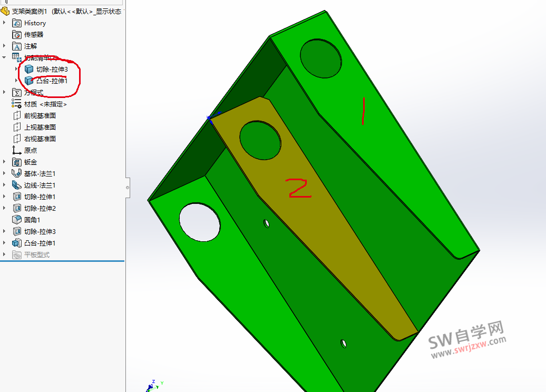This screenshot has width=546, height=392.
Task: Select the circled 凸台-拉伸1 cut list item
Action: [51, 81]
